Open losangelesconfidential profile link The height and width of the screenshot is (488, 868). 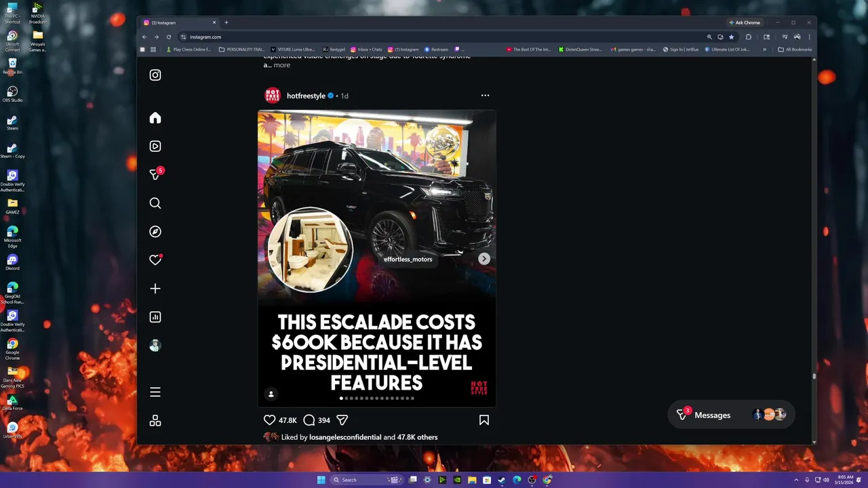[x=345, y=437]
